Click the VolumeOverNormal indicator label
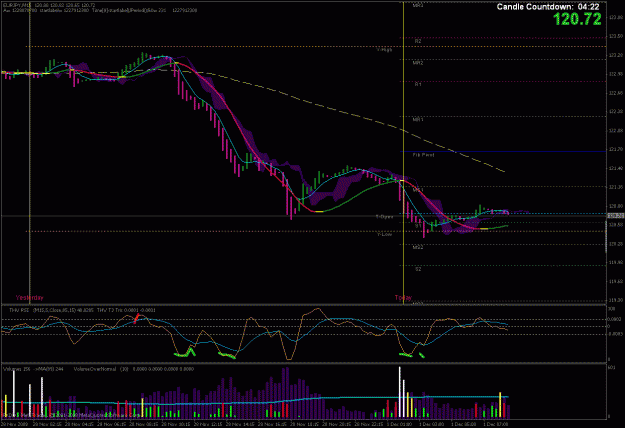Image resolution: width=625 pixels, height=428 pixels. (x=95, y=369)
